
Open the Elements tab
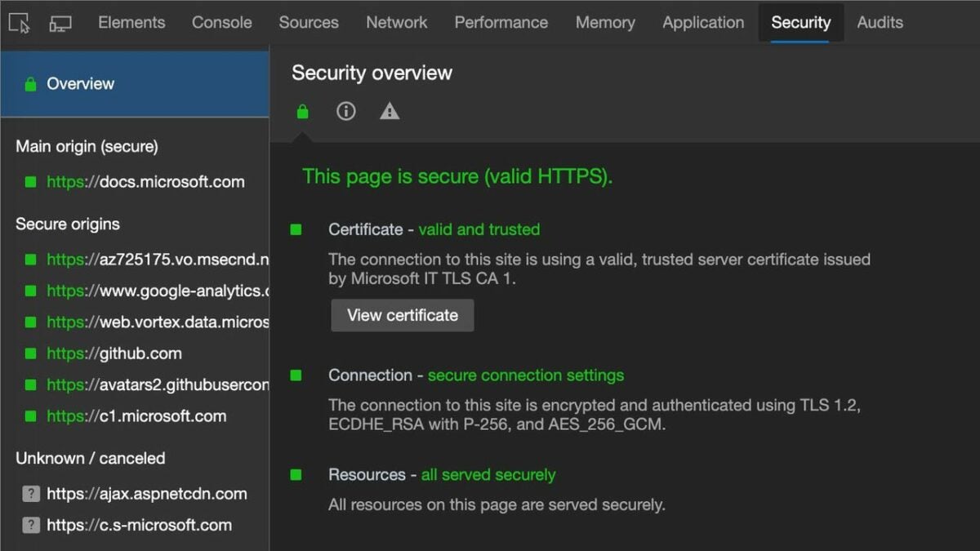[131, 23]
